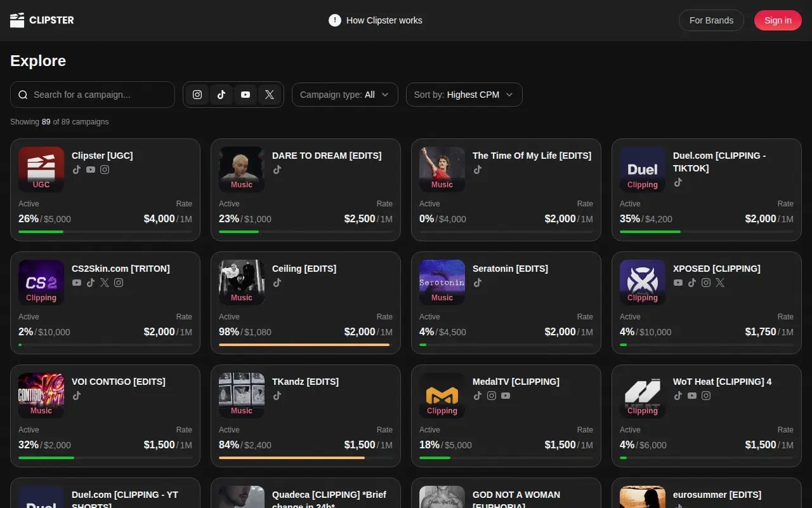
Task: Click TikTok icon on DARE TO DREAM card
Action: (x=277, y=170)
